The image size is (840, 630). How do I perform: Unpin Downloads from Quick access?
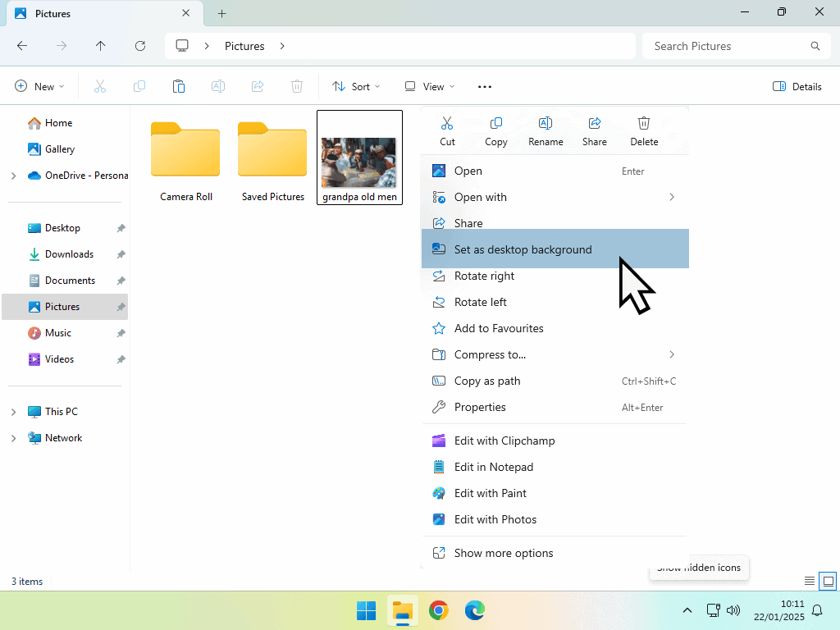click(121, 254)
